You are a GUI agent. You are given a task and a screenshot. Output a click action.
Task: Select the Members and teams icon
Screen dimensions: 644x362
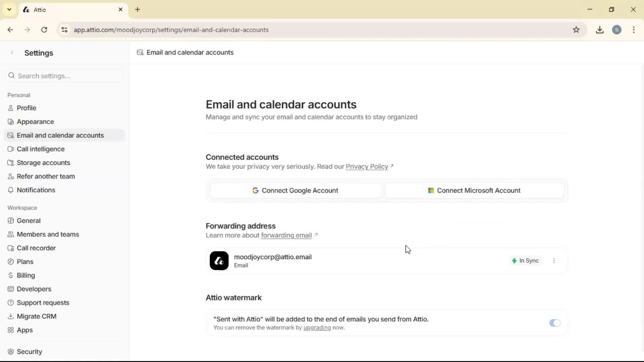pos(11,234)
